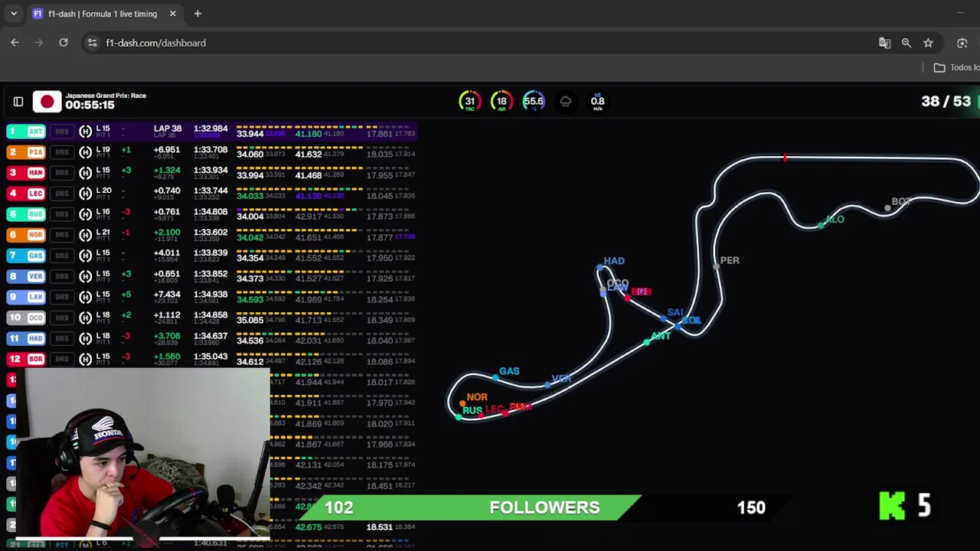Reload the f1-dash page
Screen dimensions: 980x551
pos(64,43)
